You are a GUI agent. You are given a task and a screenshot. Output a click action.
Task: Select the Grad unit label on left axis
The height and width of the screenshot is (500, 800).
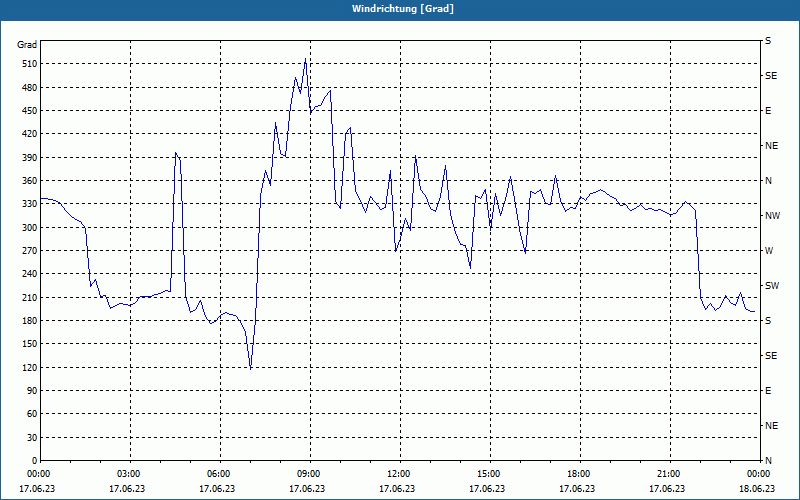coord(27,45)
